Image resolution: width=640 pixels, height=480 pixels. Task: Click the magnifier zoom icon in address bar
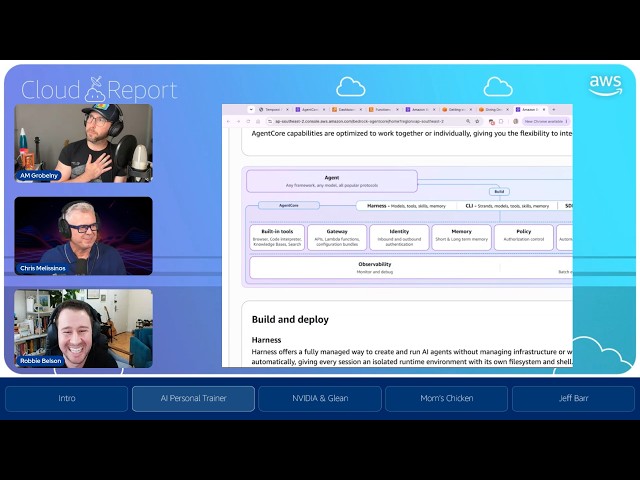468,121
